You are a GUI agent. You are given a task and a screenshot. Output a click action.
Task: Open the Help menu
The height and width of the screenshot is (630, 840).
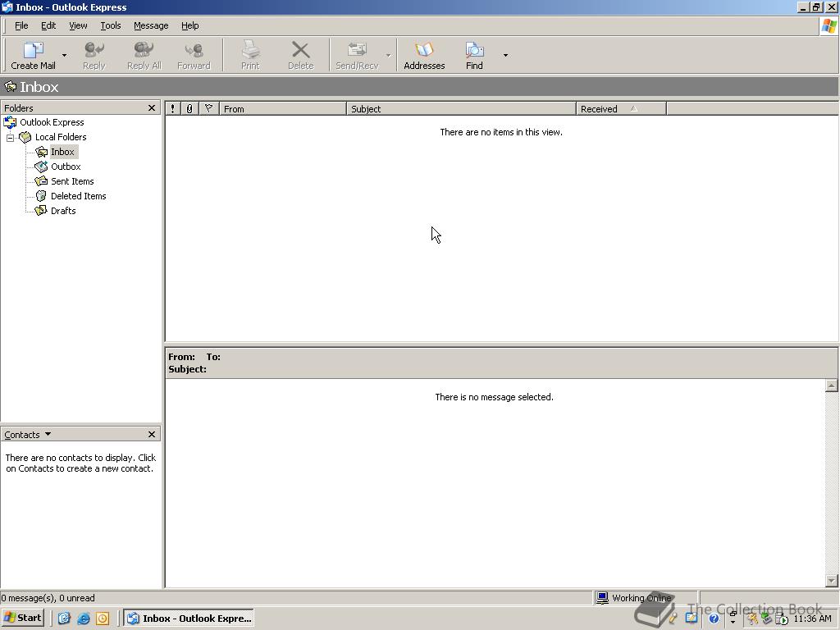pos(189,25)
